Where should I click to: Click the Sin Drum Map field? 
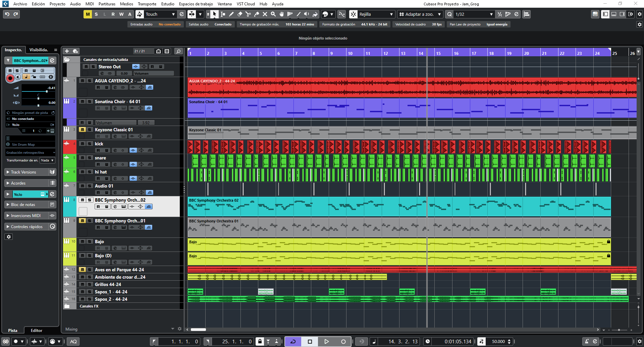tap(30, 145)
